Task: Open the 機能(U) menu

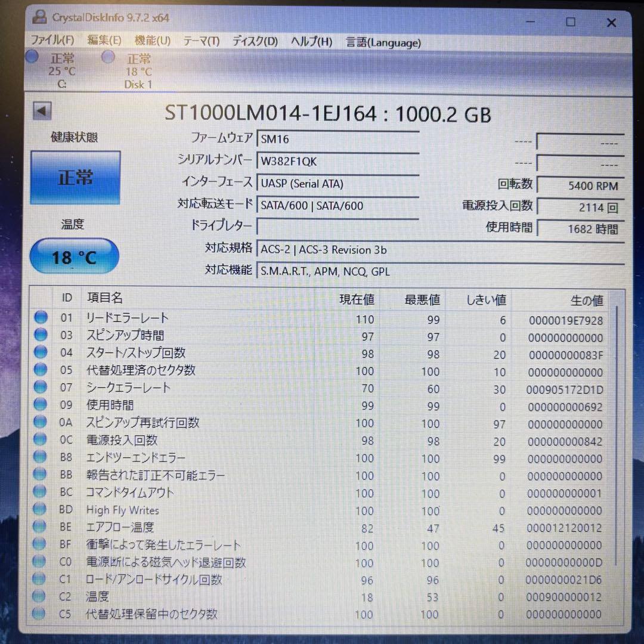Action: point(153,41)
